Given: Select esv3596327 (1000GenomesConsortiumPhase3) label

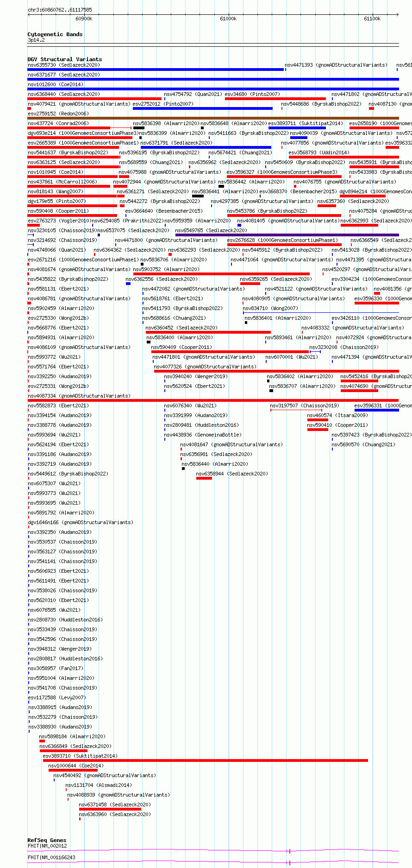Looking at the screenshot, I should pyautogui.click(x=282, y=172).
